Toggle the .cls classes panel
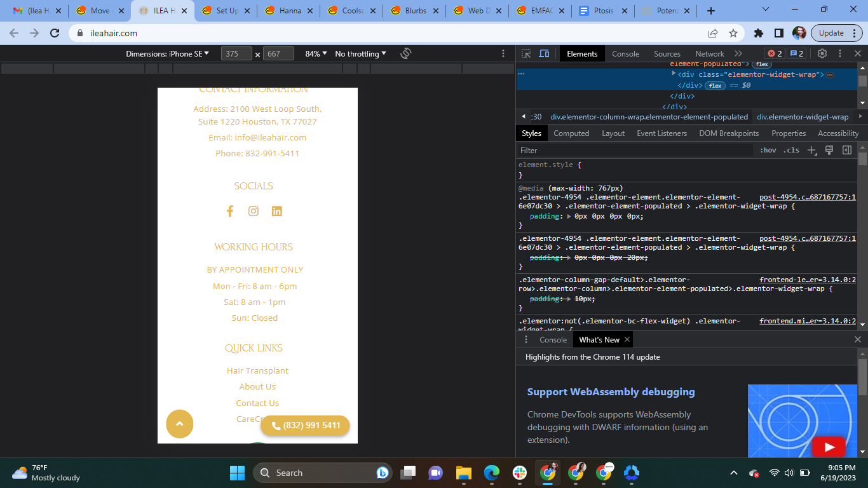 (791, 151)
